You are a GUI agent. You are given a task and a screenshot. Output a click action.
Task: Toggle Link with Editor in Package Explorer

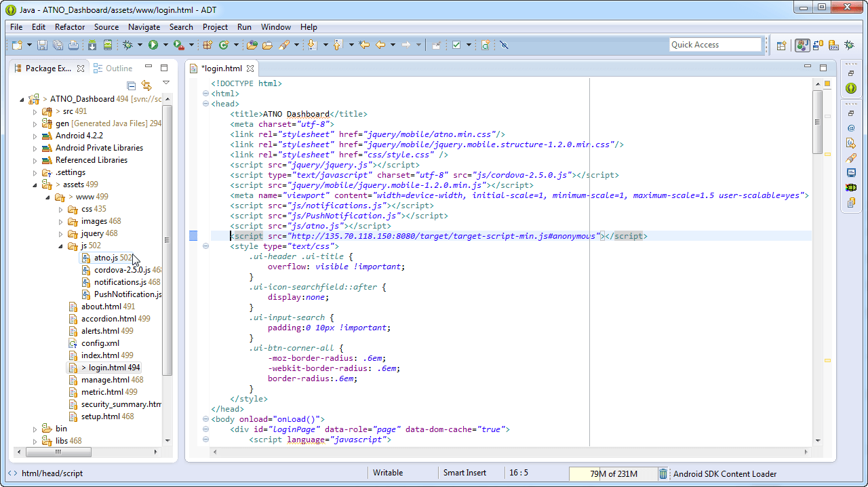(x=146, y=85)
